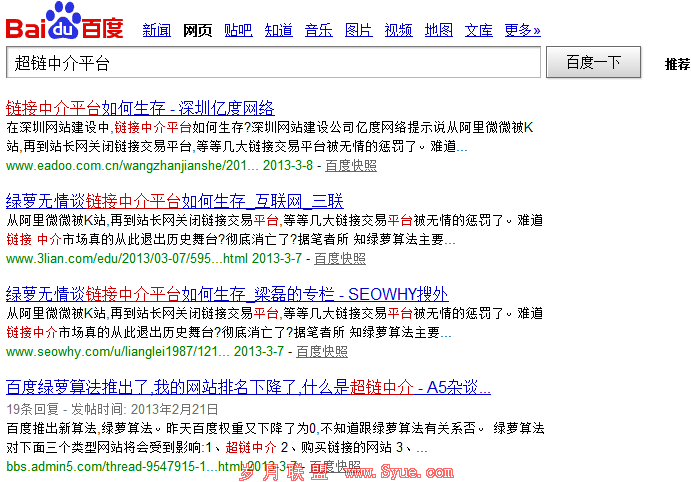Click the 百度一下 search button
This screenshot has width=691, height=482.
(x=593, y=62)
